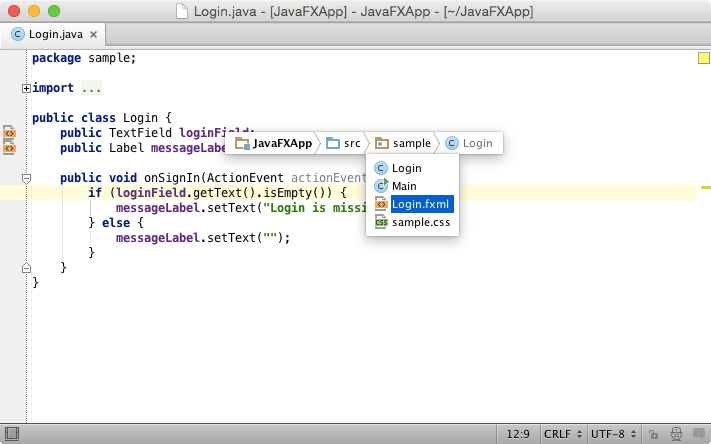Screen dimensions: 711x444
Task: Click FXML gutter icon beside loginField
Action: (10, 132)
